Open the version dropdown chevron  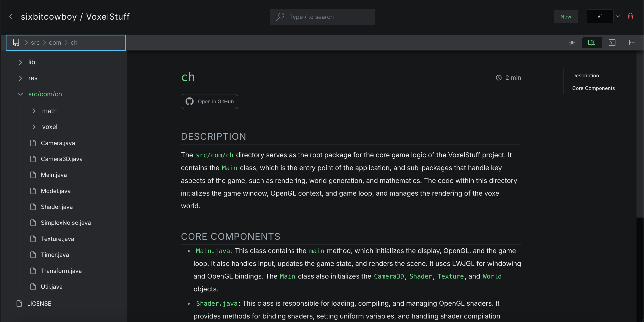tap(618, 17)
